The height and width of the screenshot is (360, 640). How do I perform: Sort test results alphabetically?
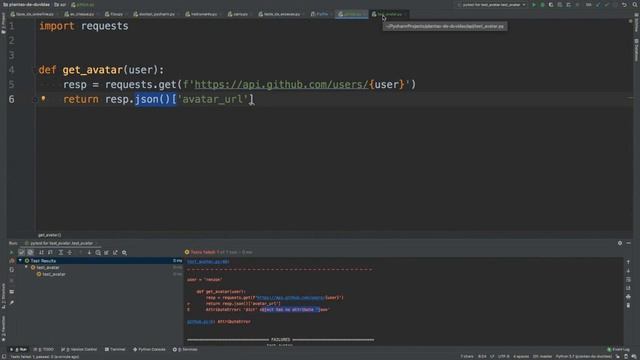pos(41,253)
